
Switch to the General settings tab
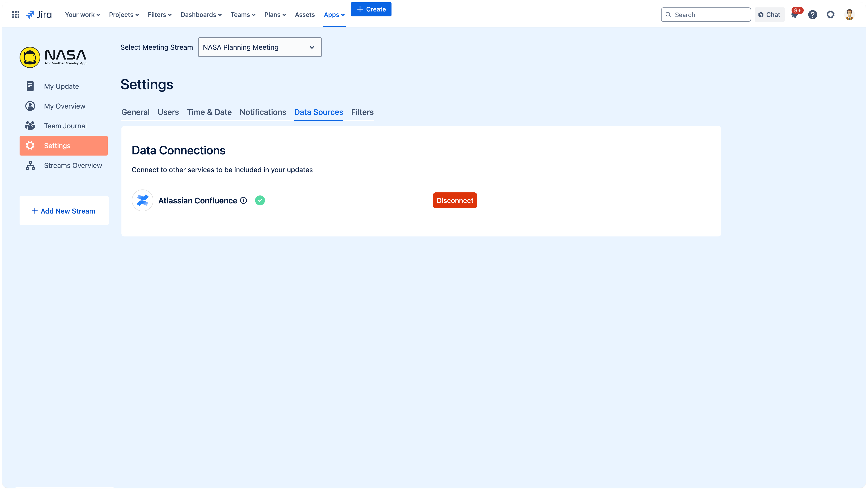(x=135, y=112)
